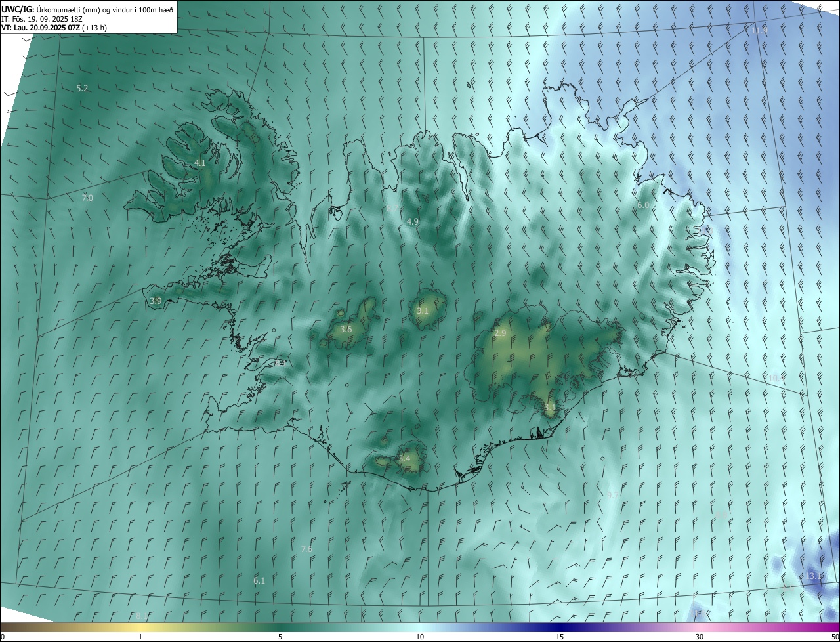This screenshot has height=642, width=840.
Task: Click the 0 tick on the colour scale
Action: 3,637
